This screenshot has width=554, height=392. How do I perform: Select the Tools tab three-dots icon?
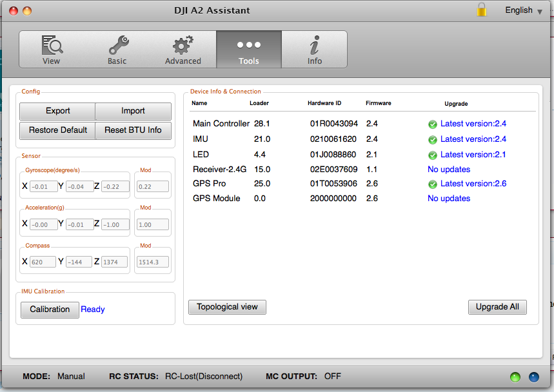point(249,45)
